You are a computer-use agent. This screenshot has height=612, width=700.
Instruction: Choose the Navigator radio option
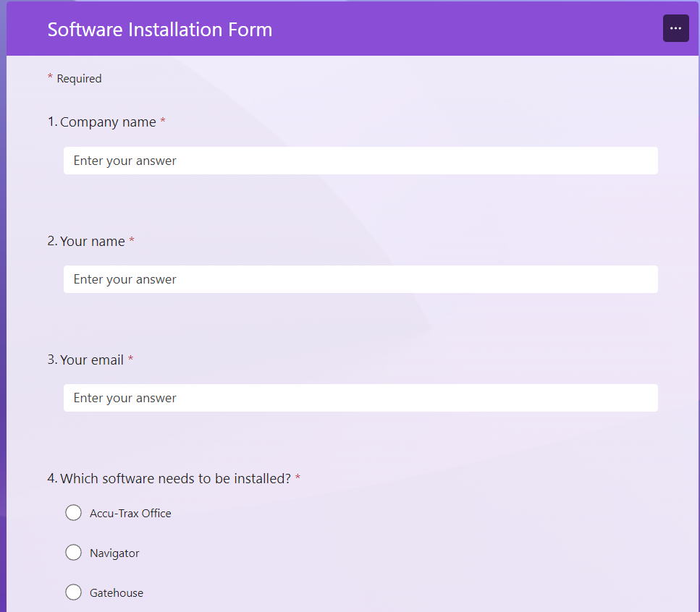[74, 553]
